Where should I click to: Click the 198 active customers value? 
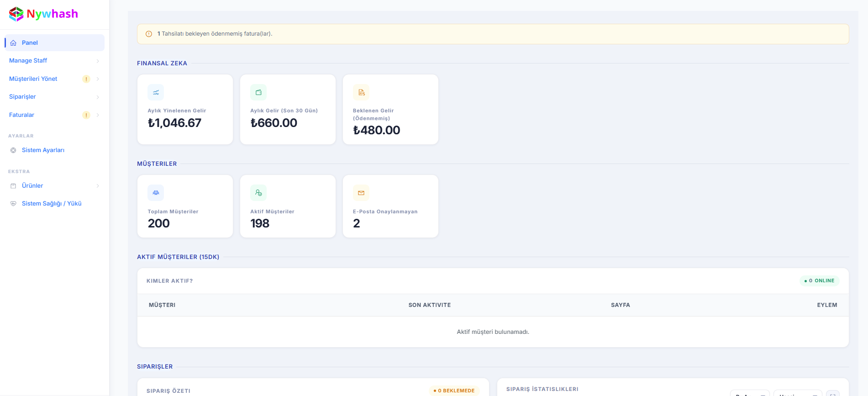260,223
